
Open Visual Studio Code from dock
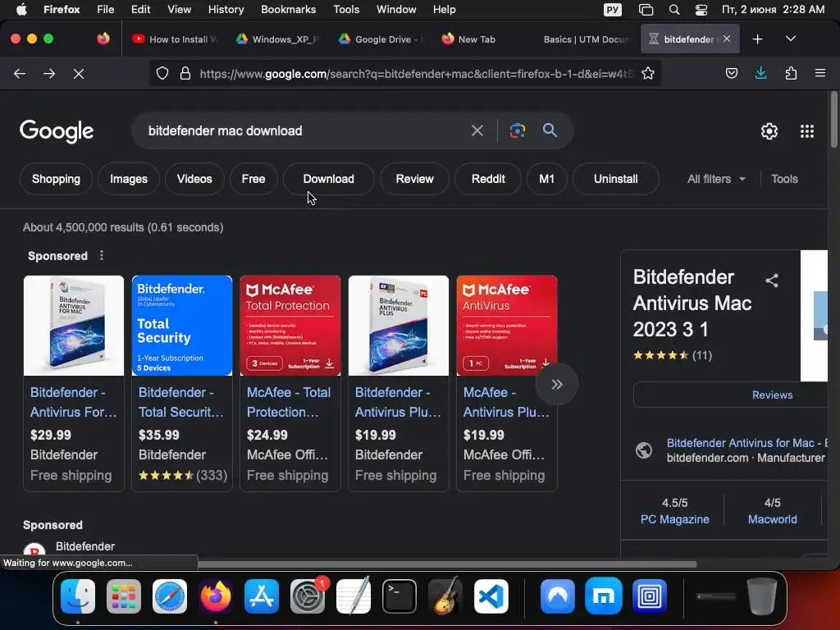click(x=491, y=596)
